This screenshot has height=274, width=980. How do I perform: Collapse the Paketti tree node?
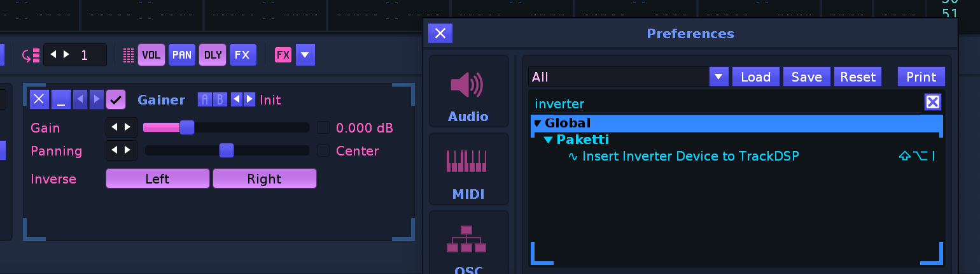pyautogui.click(x=549, y=140)
